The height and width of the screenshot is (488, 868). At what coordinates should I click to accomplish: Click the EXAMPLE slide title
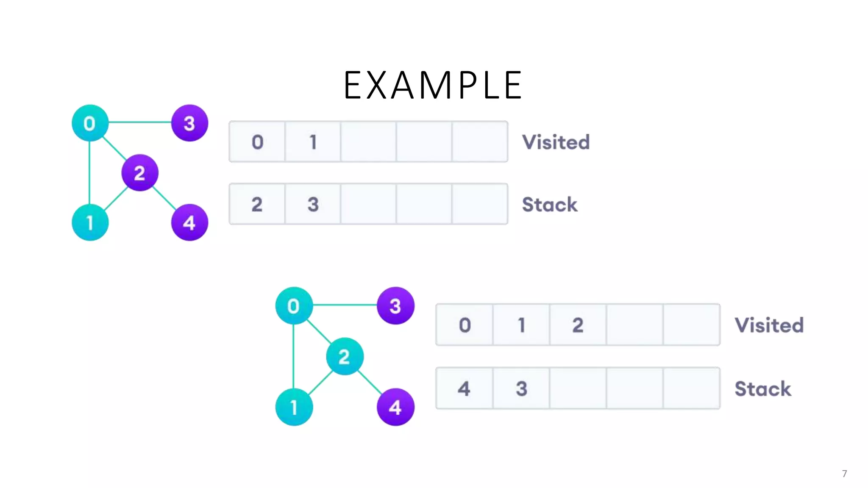point(433,85)
